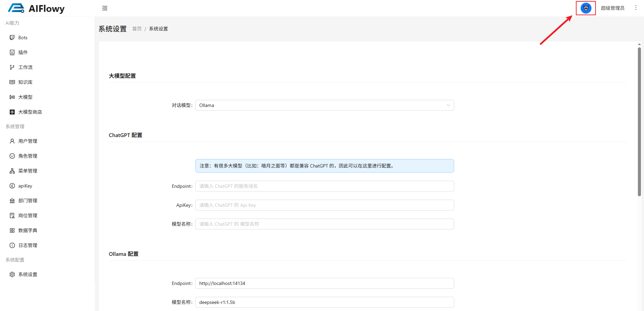
Task: Focus the ChatGPT Endpoint input field
Action: click(x=324, y=186)
